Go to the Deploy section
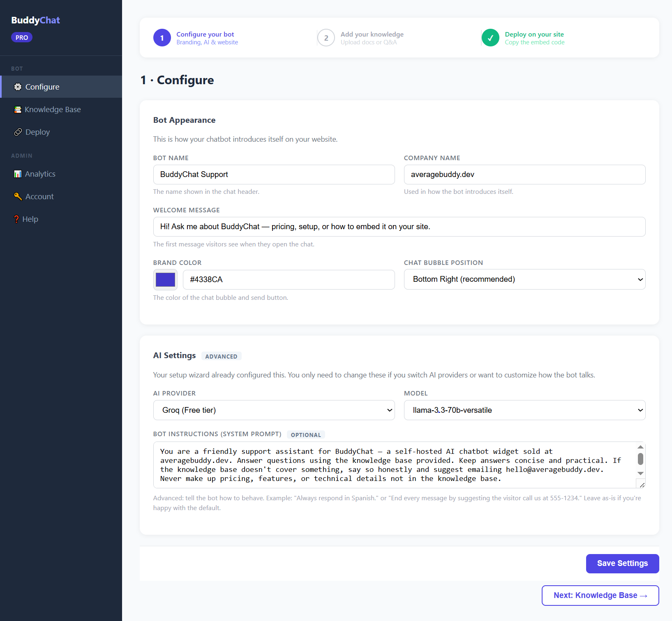Screen dimensions: 672x621 (61, 132)
